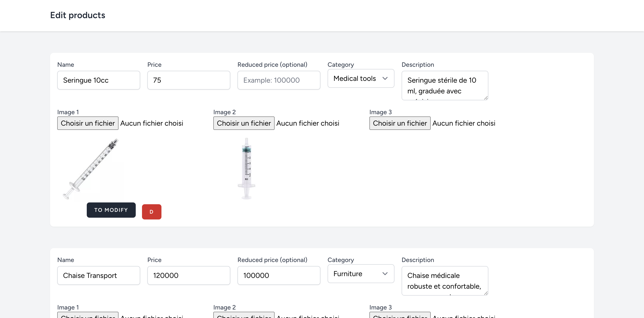The width and height of the screenshot is (644, 318).
Task: Click the reduced price field showing 100000
Action: tap(278, 275)
